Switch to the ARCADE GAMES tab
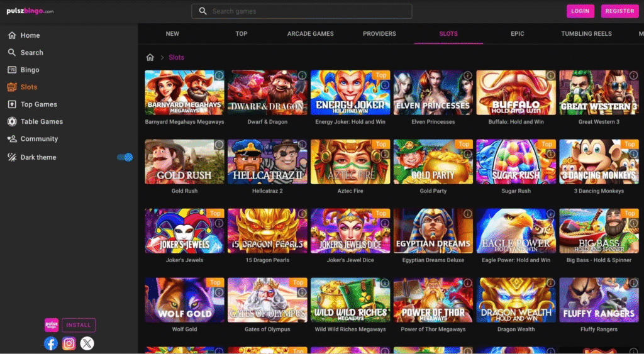644x354 pixels. pyautogui.click(x=311, y=34)
